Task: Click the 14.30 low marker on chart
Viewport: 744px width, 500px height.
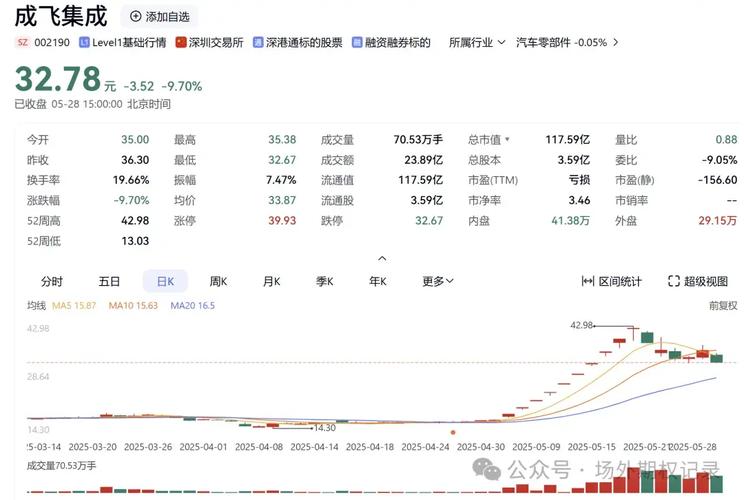Action: [325, 428]
